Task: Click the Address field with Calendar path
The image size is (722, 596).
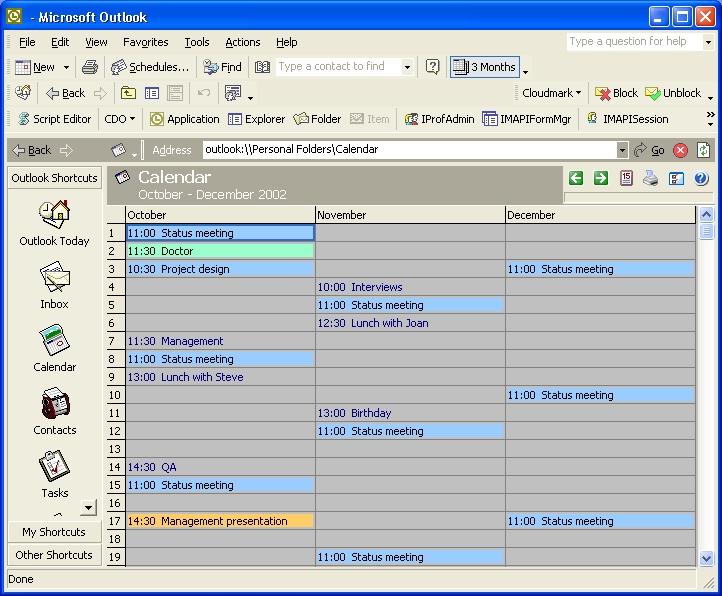Action: click(x=410, y=150)
